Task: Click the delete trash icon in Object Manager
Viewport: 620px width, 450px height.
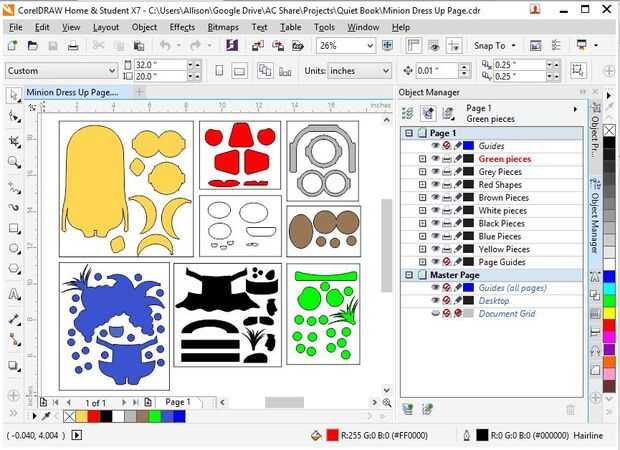Action: (570, 410)
